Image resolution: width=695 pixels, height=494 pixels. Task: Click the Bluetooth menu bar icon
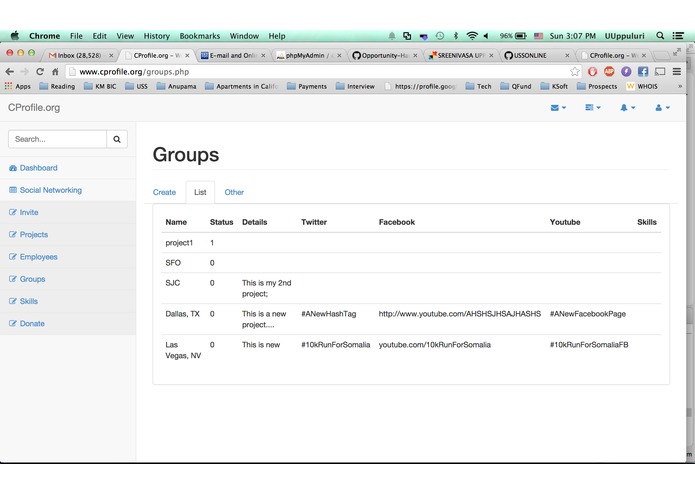455,36
